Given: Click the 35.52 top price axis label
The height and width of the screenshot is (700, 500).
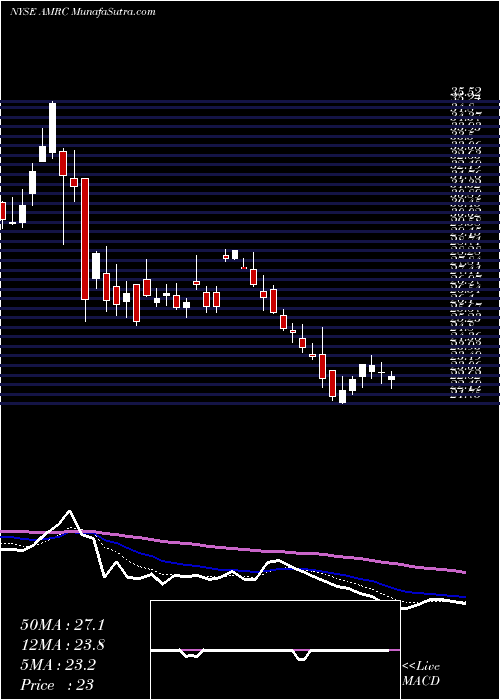Looking at the screenshot, I should click(x=466, y=93).
